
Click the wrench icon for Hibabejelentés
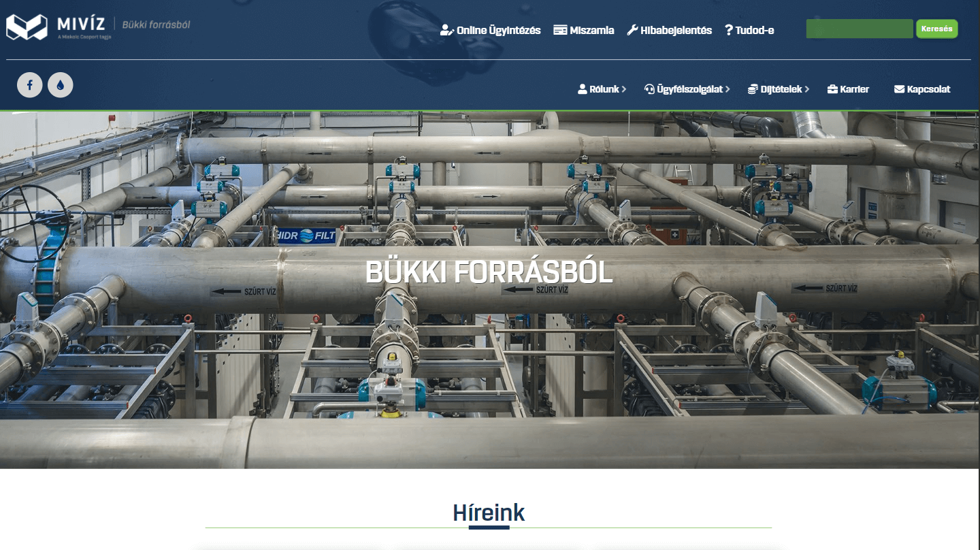[x=632, y=30]
